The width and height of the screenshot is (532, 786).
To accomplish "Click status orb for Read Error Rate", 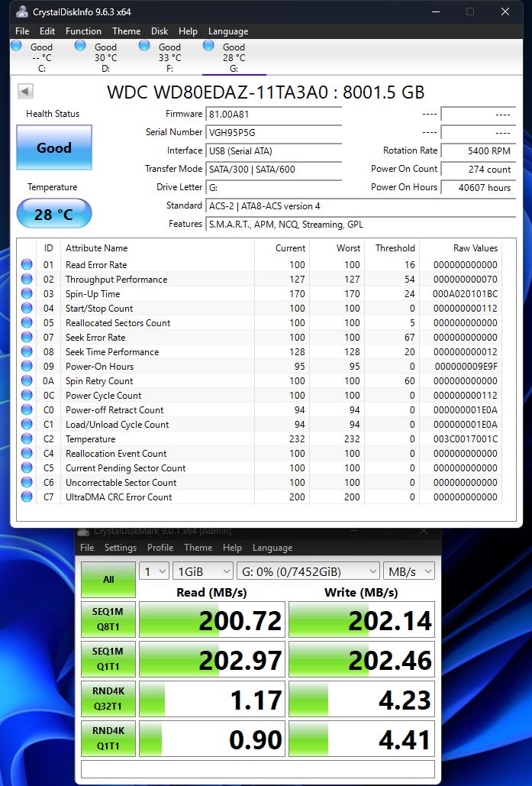I will coord(27,264).
